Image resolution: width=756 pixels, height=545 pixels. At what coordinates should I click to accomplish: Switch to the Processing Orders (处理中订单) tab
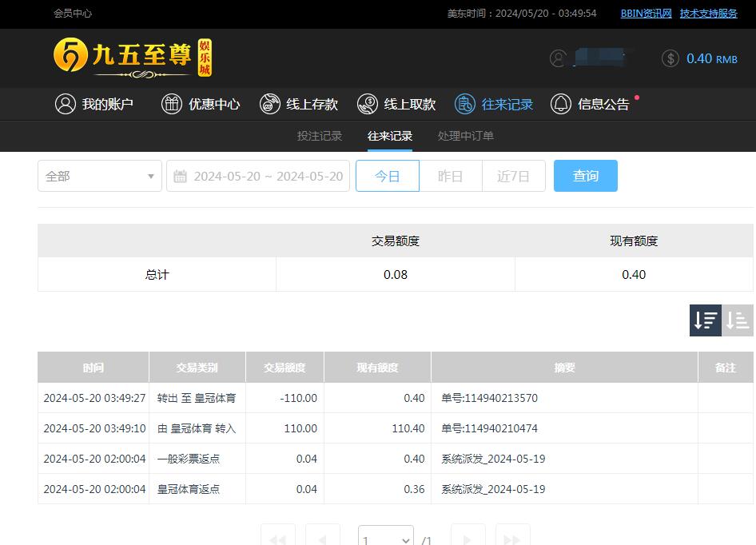point(465,136)
